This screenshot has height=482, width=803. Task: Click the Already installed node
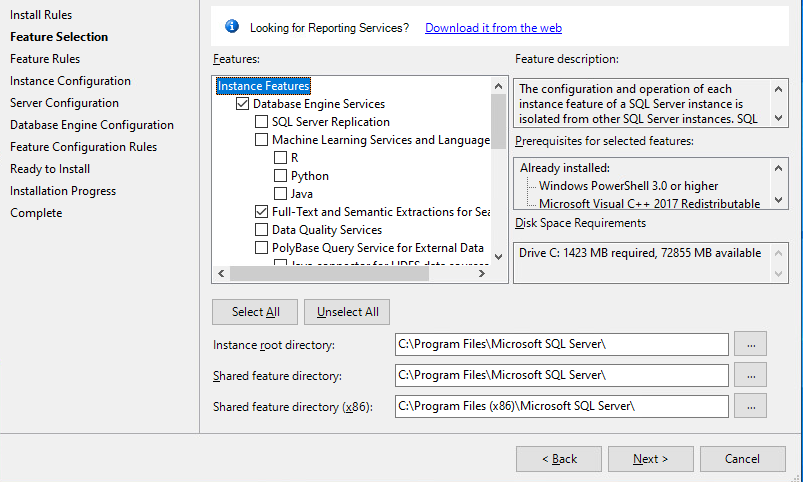click(x=565, y=168)
